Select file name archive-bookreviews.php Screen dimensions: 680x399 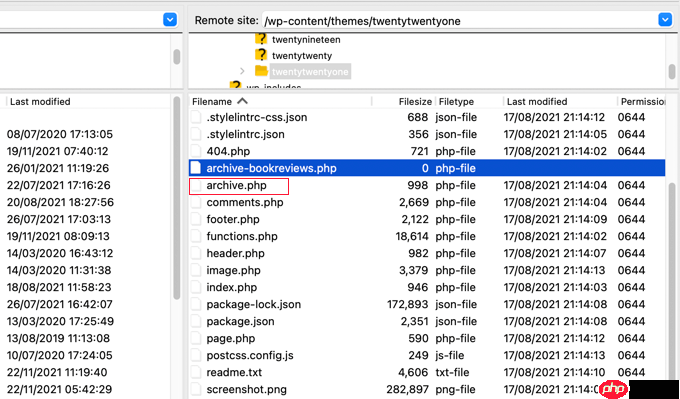click(271, 168)
